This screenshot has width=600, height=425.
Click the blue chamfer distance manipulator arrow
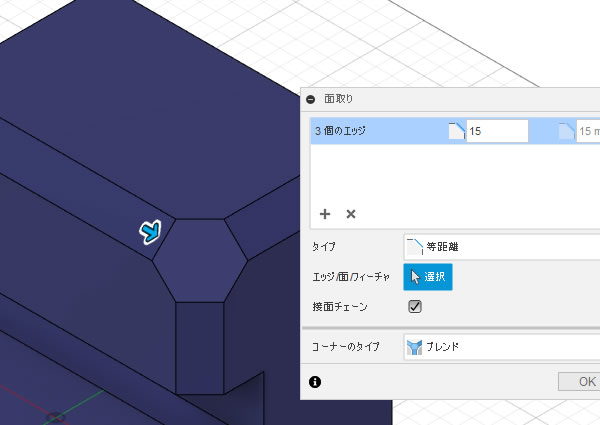click(150, 231)
